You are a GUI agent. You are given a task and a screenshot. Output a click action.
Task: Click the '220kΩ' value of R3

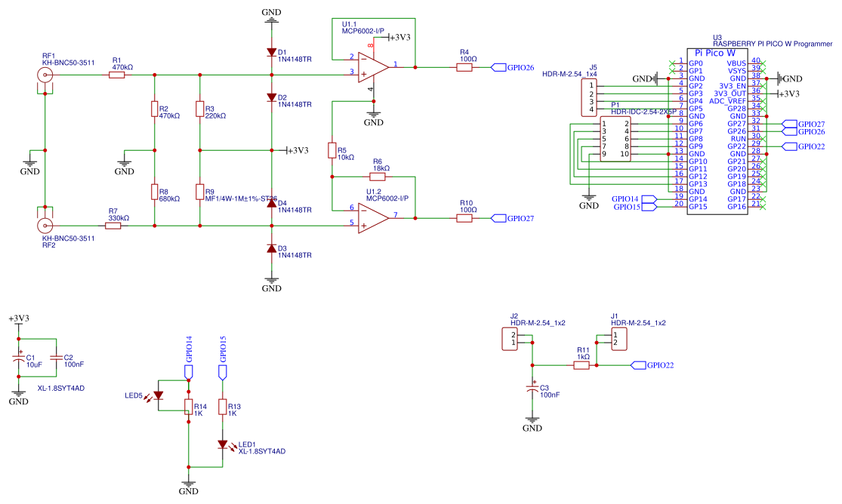click(x=216, y=116)
